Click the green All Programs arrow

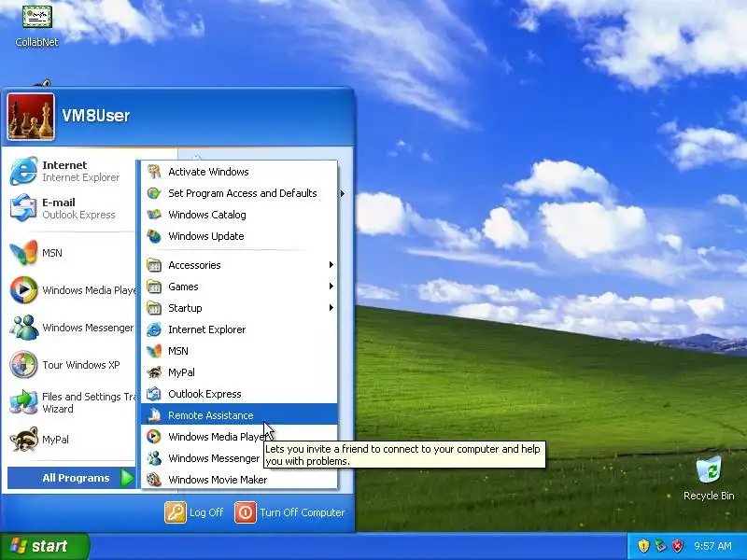tap(127, 478)
